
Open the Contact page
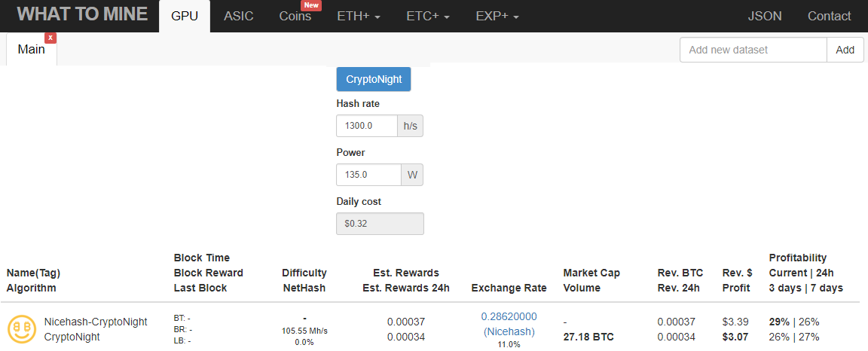[829, 16]
